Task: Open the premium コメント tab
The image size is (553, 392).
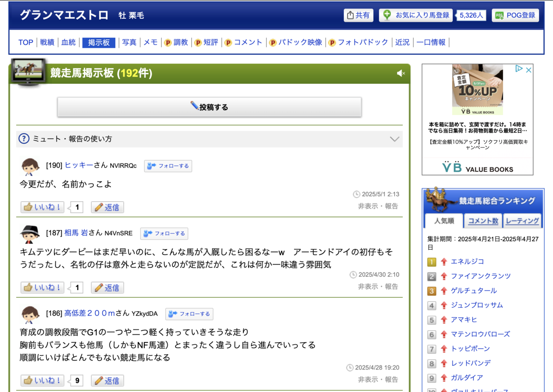Action: pos(243,42)
